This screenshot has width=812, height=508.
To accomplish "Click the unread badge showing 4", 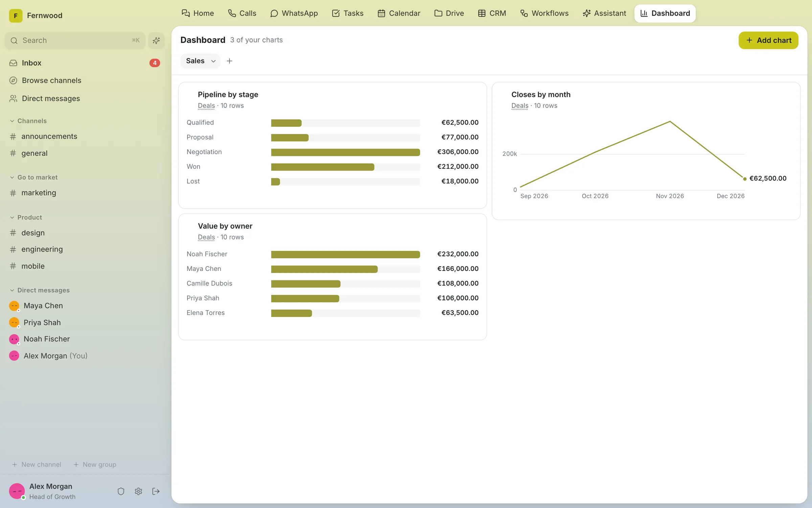I will coord(155,63).
